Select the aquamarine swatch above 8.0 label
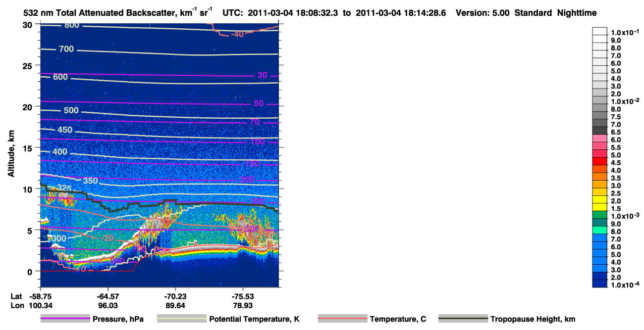This screenshot has width=644, height=330. click(600, 231)
